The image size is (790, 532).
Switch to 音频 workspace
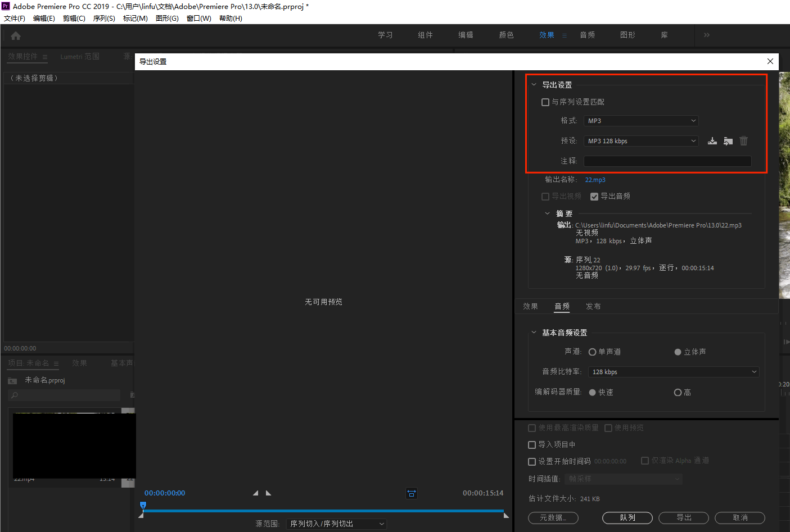coord(587,35)
